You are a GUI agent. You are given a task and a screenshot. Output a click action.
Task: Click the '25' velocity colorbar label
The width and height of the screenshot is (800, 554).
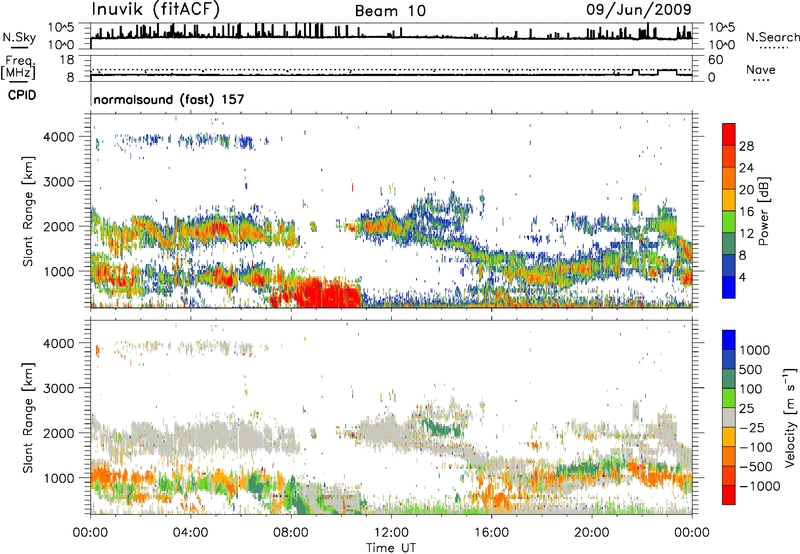pos(746,408)
